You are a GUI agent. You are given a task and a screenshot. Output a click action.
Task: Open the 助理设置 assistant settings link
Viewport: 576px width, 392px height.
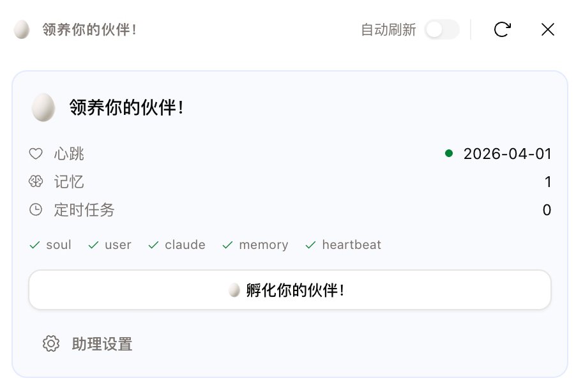click(102, 344)
